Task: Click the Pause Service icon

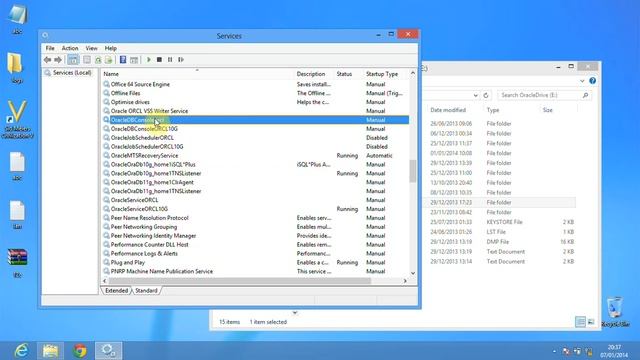Action: [x=170, y=60]
